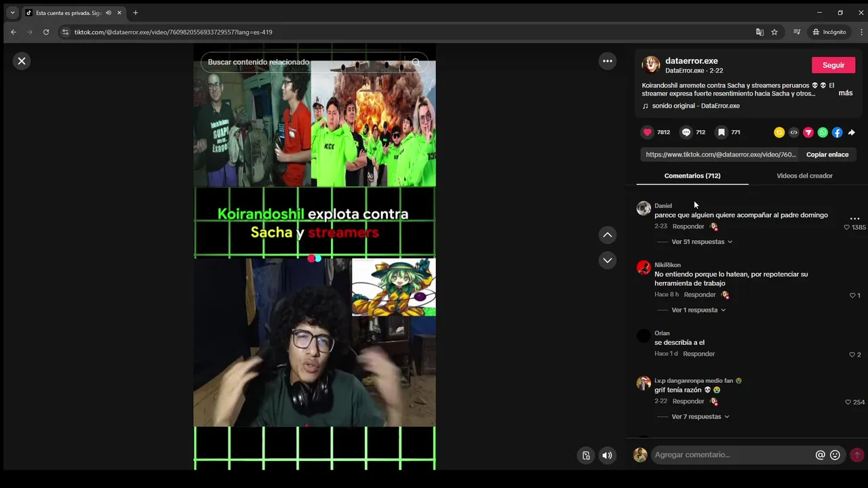
Task: Send to friends red icon
Action: pyautogui.click(x=808, y=132)
